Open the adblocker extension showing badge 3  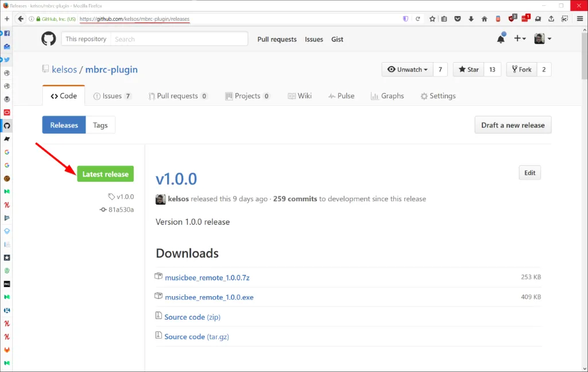tap(510, 18)
